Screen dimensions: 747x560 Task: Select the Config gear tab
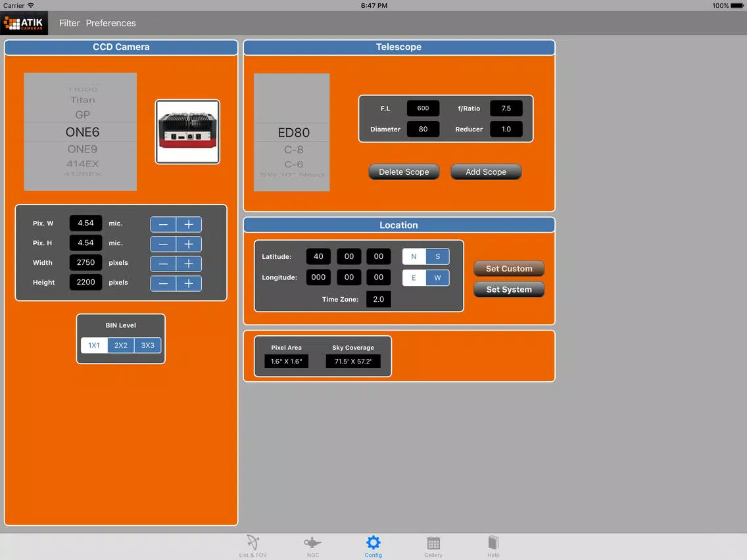[373, 546]
